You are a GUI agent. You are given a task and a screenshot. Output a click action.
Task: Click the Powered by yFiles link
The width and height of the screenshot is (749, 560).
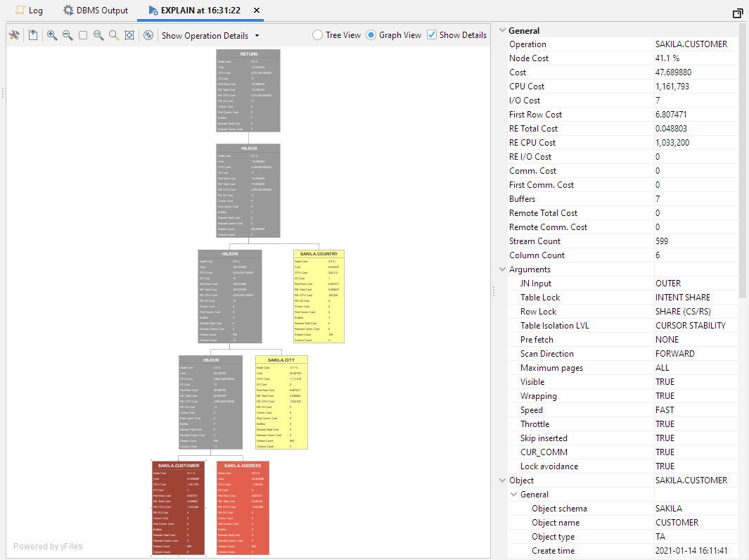[x=48, y=546]
